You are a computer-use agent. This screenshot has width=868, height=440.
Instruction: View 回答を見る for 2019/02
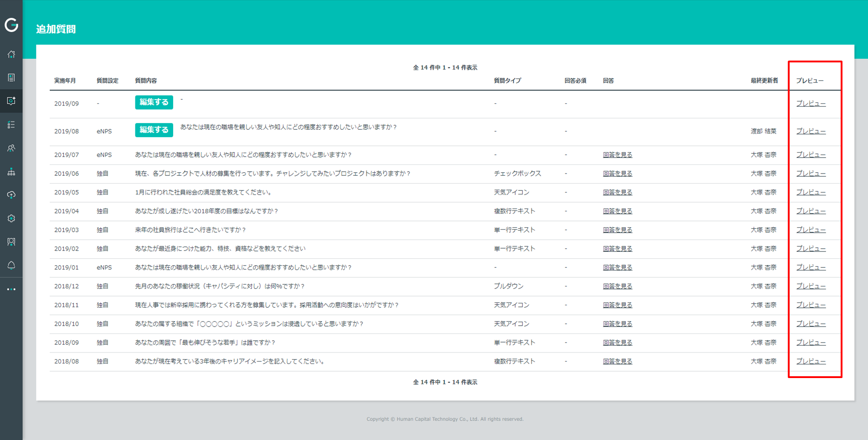617,249
